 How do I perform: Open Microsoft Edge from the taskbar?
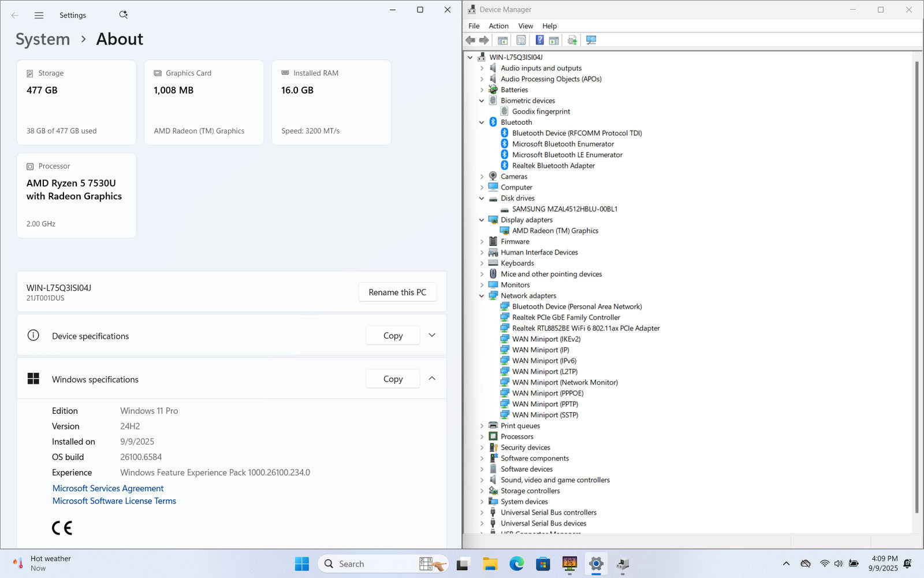point(516,564)
